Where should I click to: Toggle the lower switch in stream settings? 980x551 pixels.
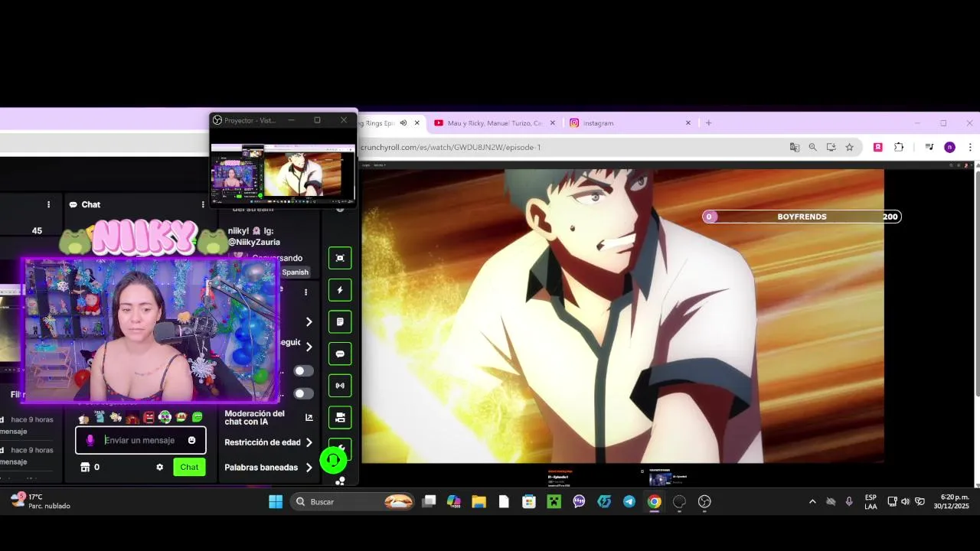pyautogui.click(x=304, y=393)
